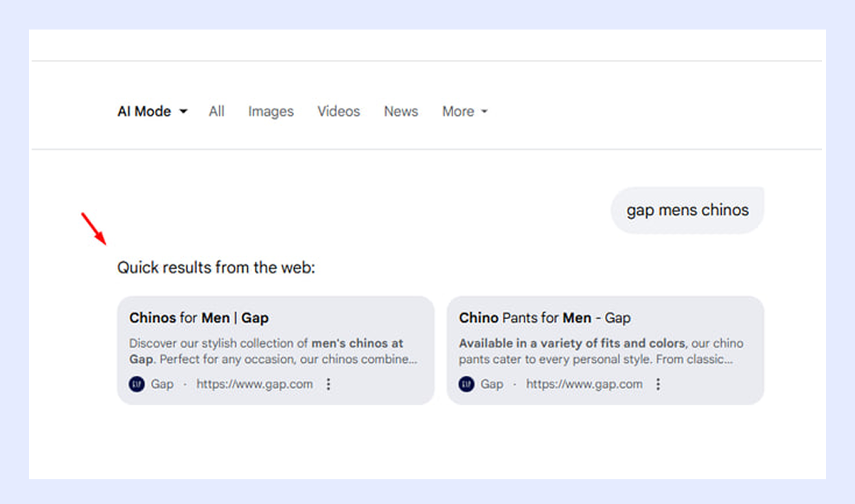The width and height of the screenshot is (855, 504).
Task: Click the "gap mens chinos" query bubble
Action: coord(687,210)
